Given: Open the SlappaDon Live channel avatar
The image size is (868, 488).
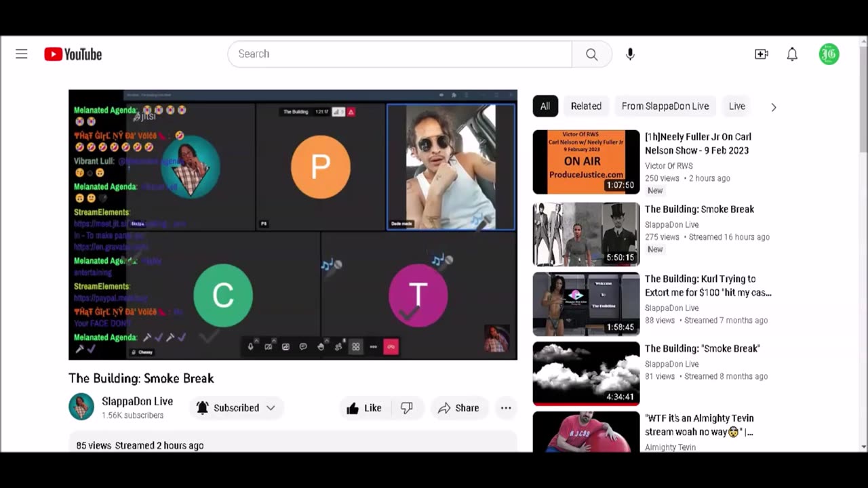Looking at the screenshot, I should click(81, 407).
